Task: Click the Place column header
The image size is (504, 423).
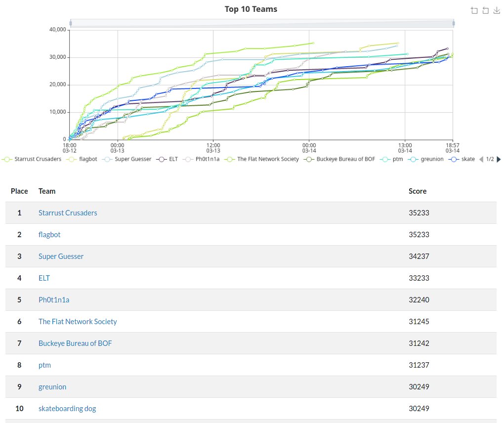Action: pyautogui.click(x=19, y=191)
